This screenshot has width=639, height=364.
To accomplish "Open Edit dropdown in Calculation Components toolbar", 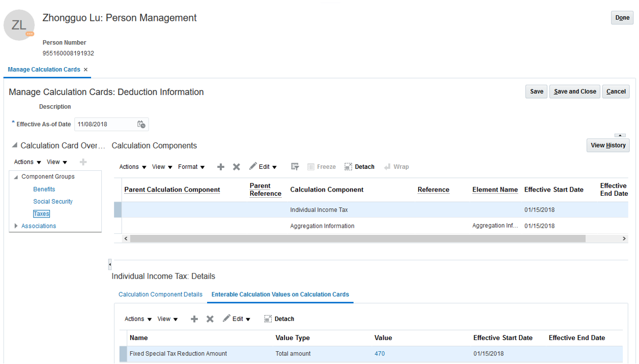I will tap(263, 167).
